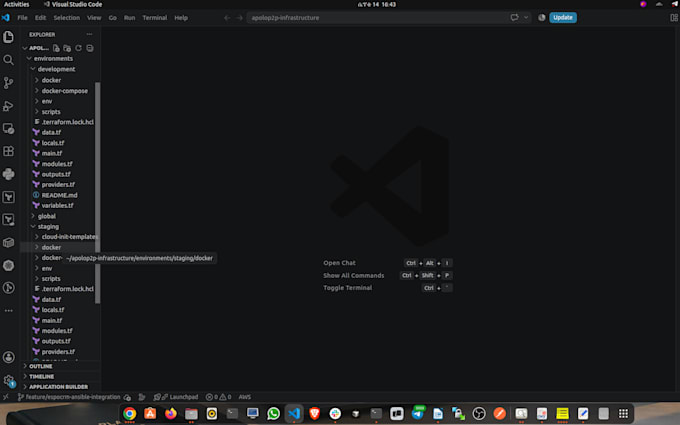Expand the docker-compose folder under development
The width and height of the screenshot is (680, 425).
[64, 91]
